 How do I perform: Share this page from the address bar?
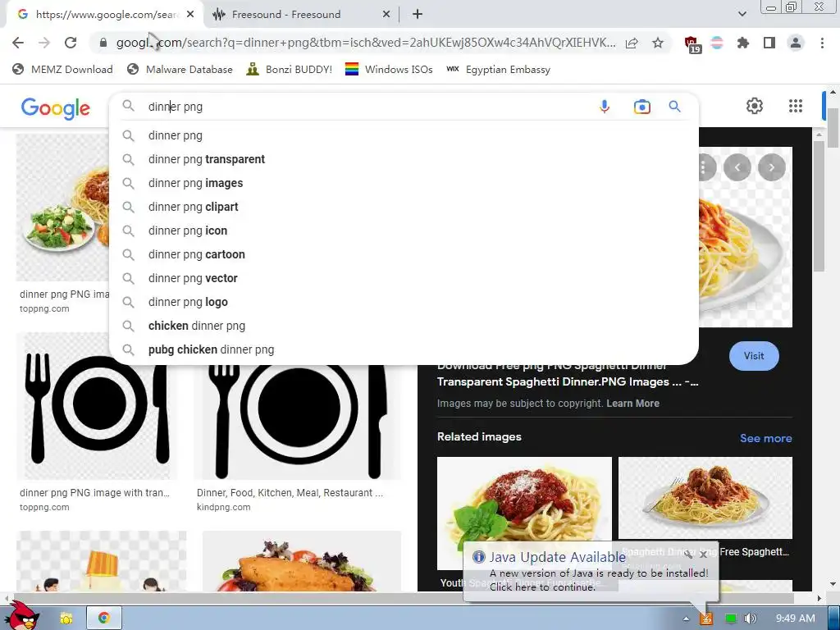coord(632,43)
